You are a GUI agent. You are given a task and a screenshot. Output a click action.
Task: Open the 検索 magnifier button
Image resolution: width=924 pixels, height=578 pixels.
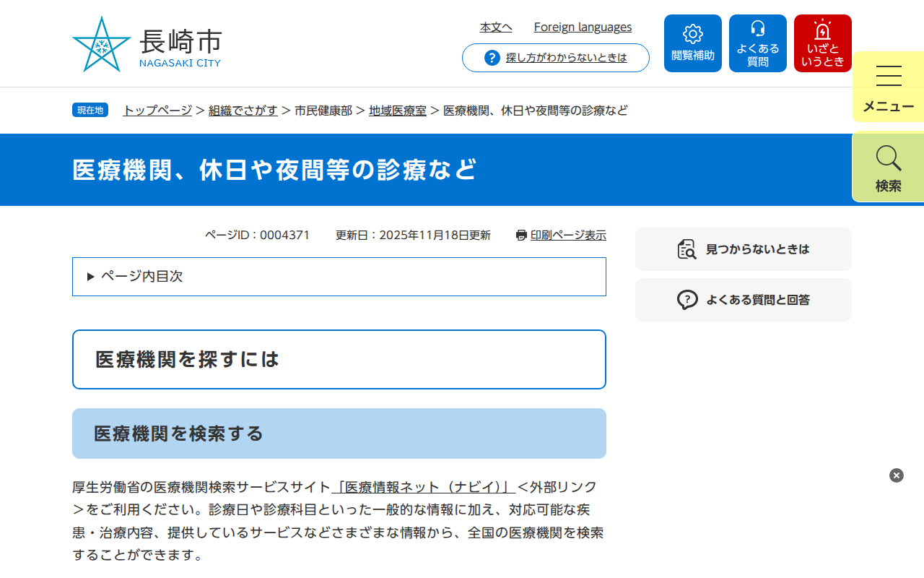click(888, 167)
